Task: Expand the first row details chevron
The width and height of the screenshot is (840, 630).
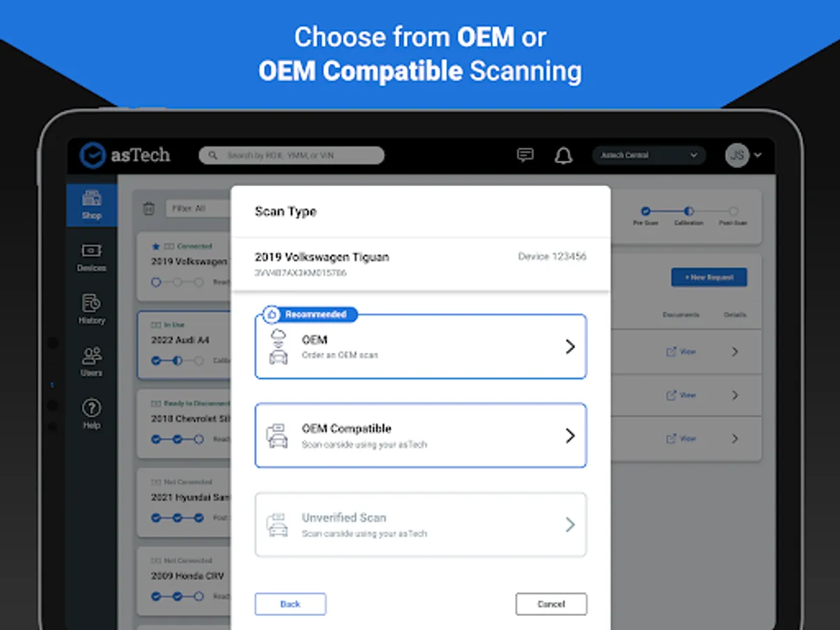Action: click(x=735, y=351)
